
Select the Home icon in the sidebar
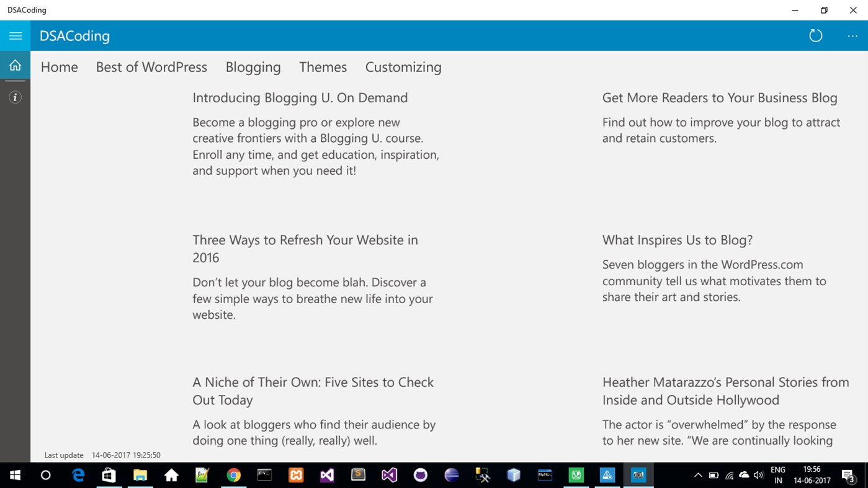pos(15,64)
